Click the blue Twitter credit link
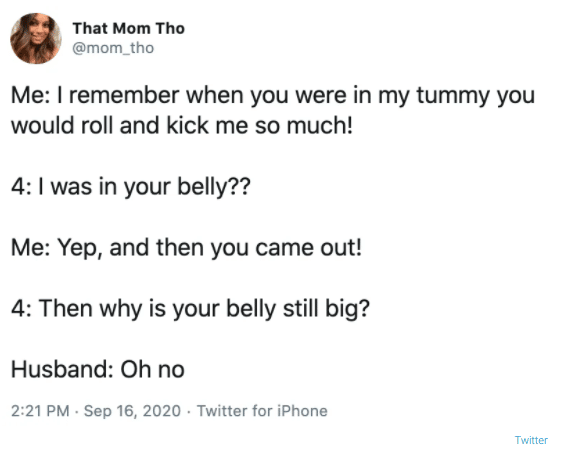Image resolution: width=575 pixels, height=466 pixels. click(x=531, y=440)
